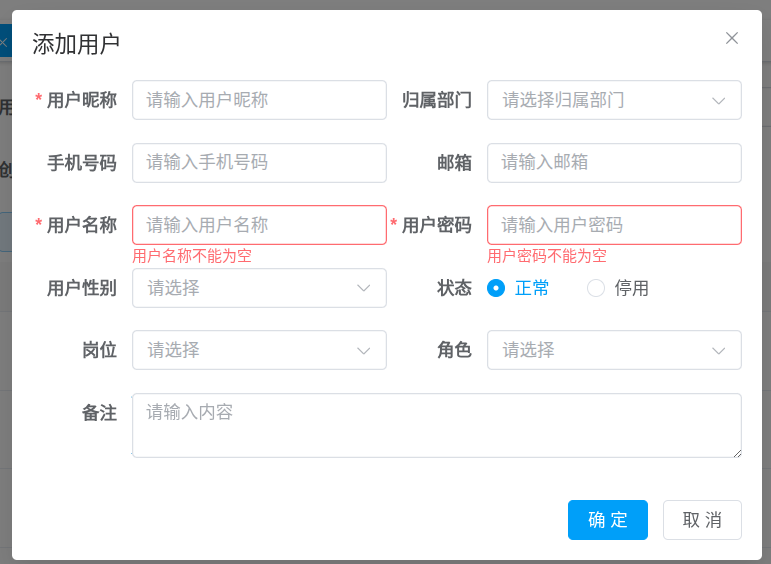Expand the 岗位 dropdown
771x564 pixels.
(x=245, y=350)
